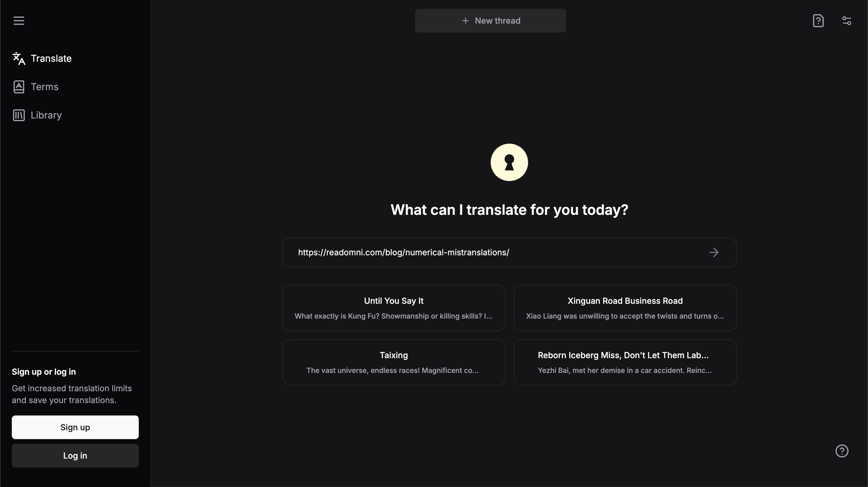
Task: Choose the Taixing suggestion card
Action: [394, 362]
